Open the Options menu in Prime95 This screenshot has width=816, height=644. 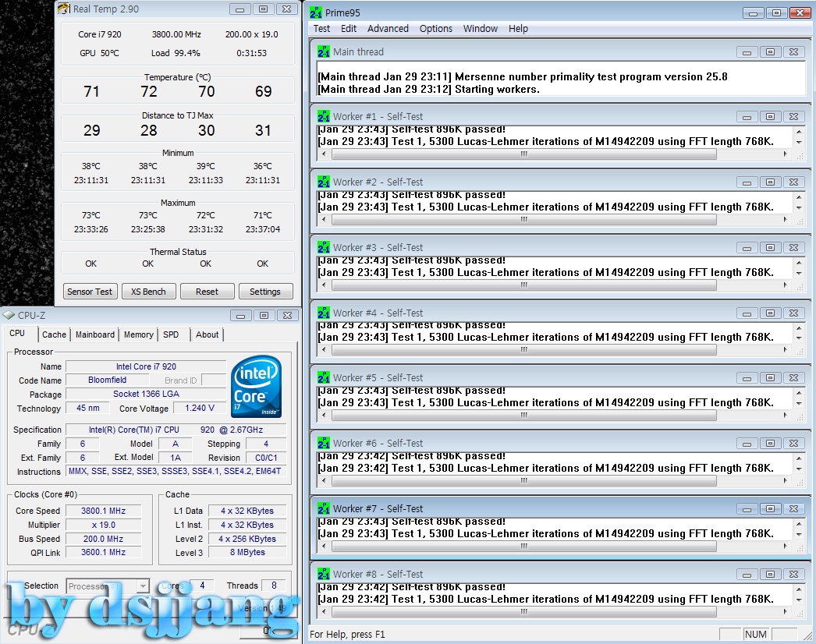(x=435, y=29)
